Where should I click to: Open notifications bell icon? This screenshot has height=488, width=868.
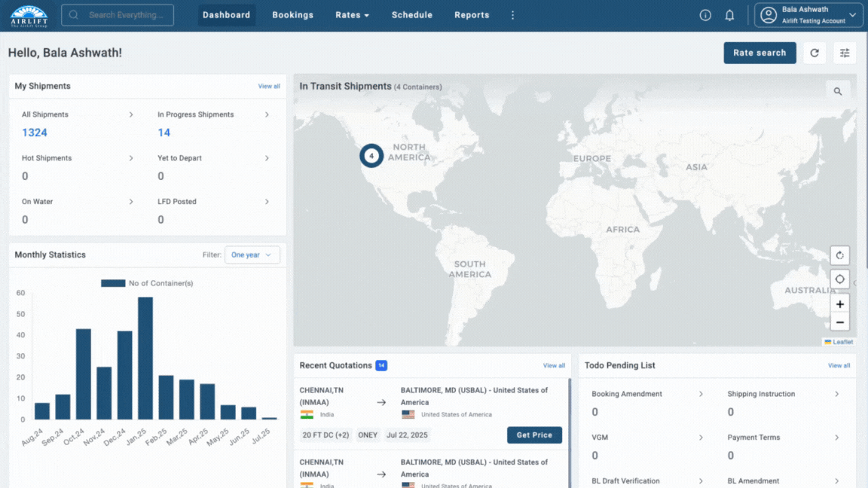click(729, 15)
